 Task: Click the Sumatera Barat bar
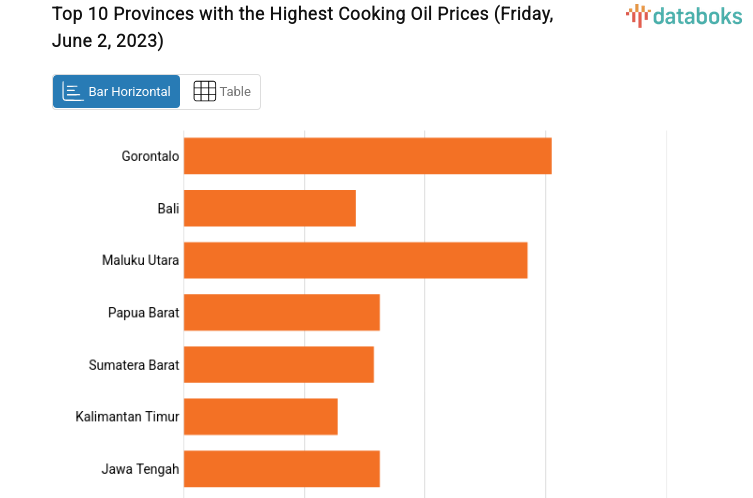279,364
